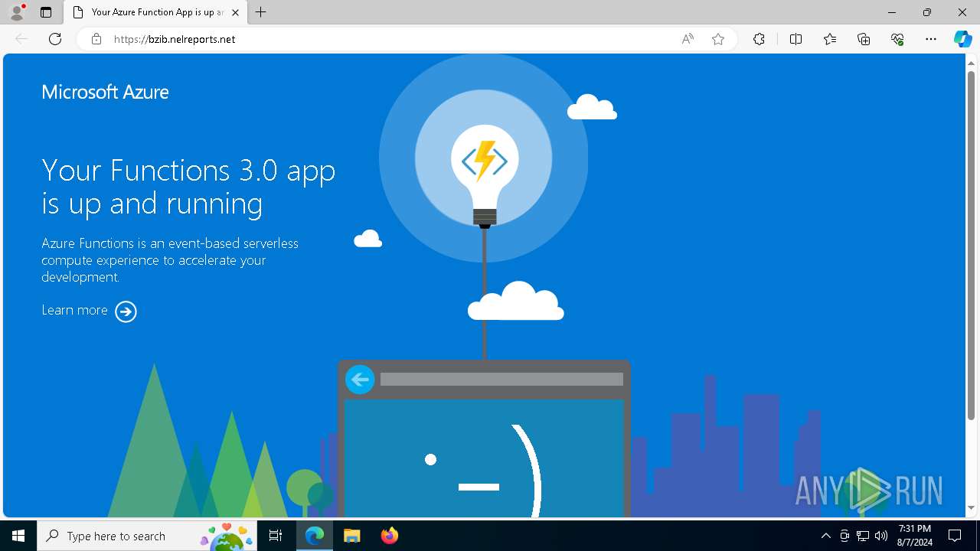Open Collections panel
Screen dimensions: 980x551
pyautogui.click(x=864, y=39)
